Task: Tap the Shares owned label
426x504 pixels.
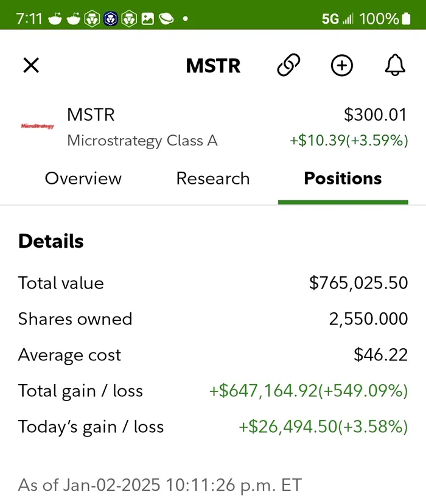Action: (75, 319)
